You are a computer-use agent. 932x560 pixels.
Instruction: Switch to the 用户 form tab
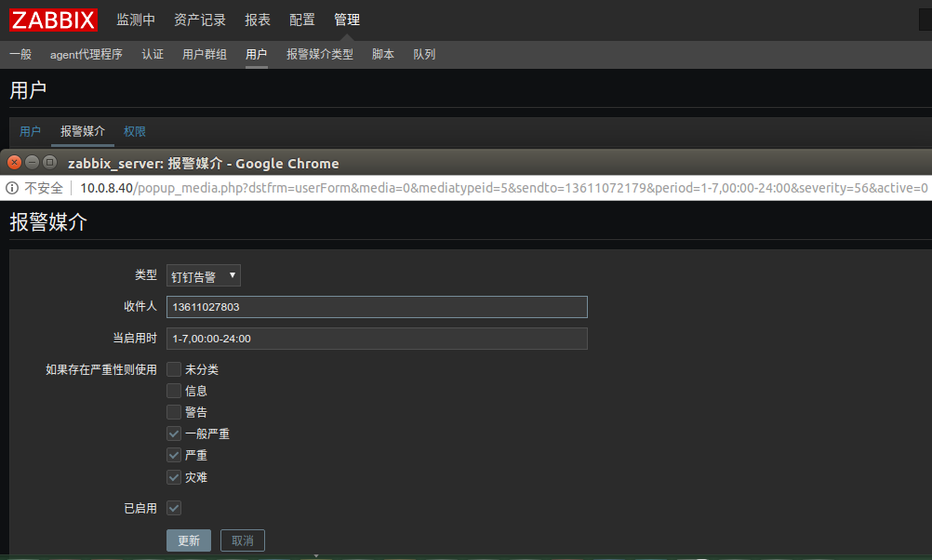(30, 131)
